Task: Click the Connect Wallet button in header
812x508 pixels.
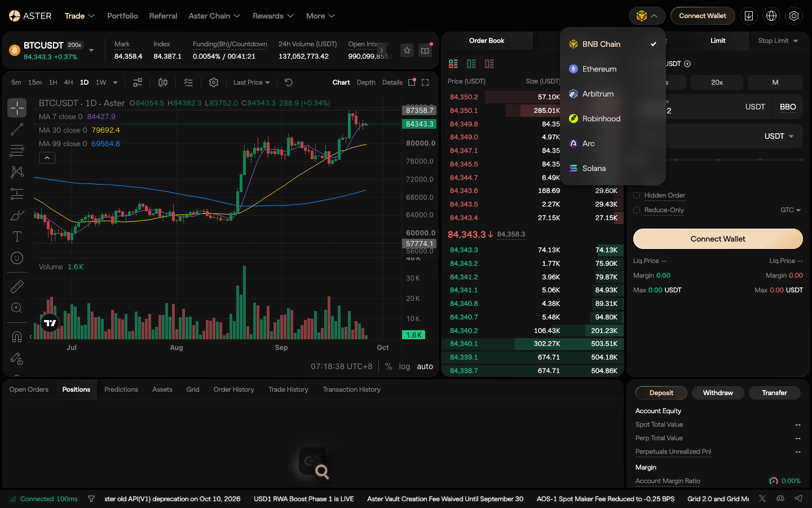Action: [x=703, y=16]
